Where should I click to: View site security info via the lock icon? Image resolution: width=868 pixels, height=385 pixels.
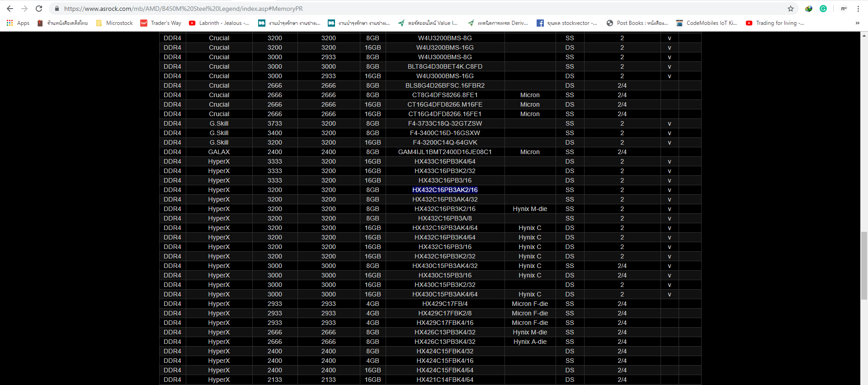click(57, 9)
